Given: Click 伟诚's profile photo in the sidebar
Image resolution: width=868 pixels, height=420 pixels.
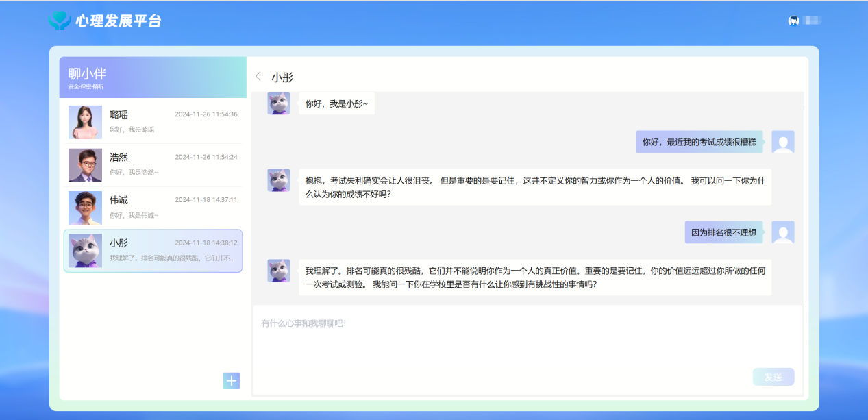Looking at the screenshot, I should (84, 208).
